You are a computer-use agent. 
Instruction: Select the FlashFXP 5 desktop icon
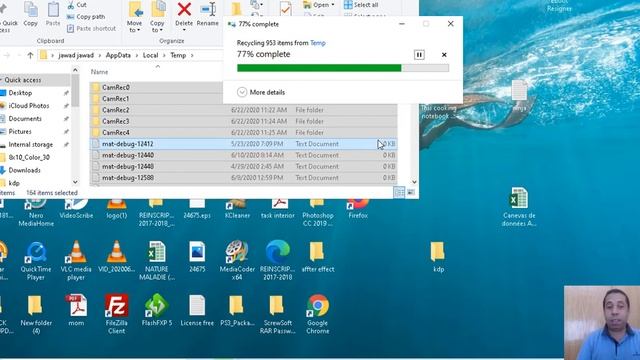[x=157, y=310]
